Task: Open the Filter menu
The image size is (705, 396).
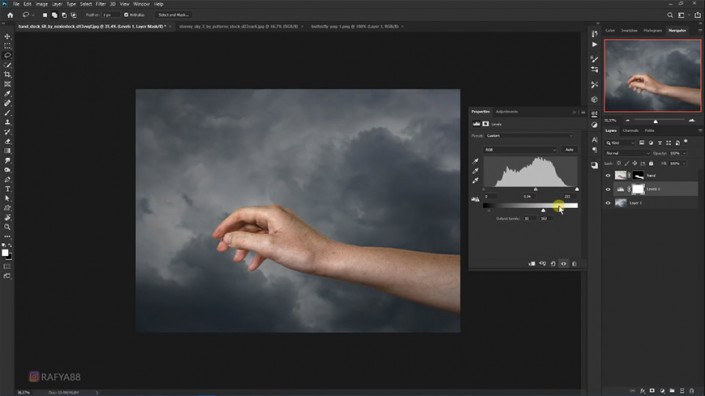Action: (x=100, y=4)
